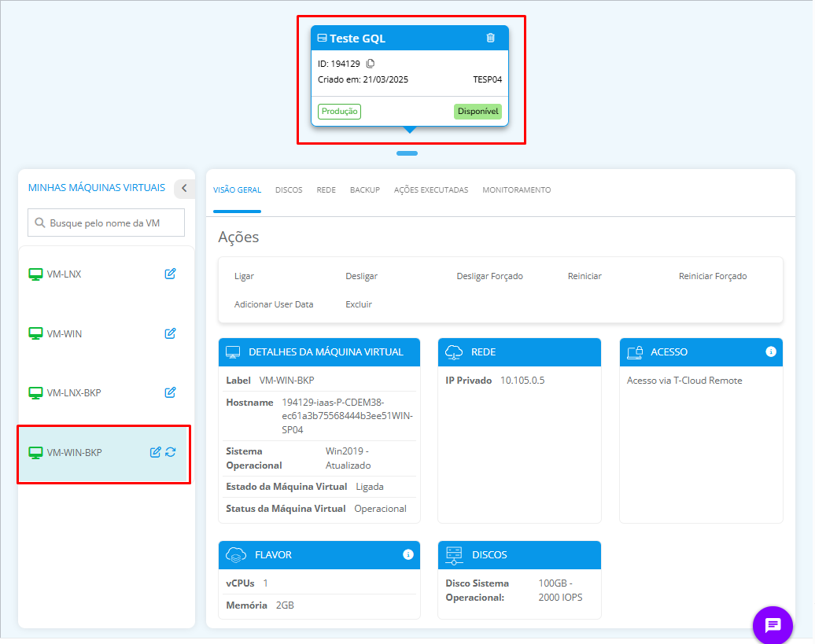Click the monitor icon in Detalhes header
The height and width of the screenshot is (644, 815).
[233, 352]
